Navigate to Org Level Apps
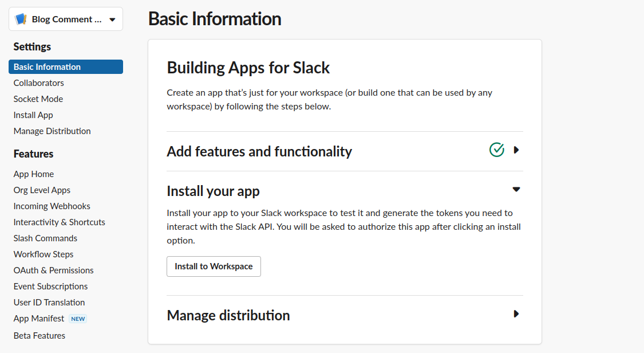The image size is (644, 353). click(42, 190)
